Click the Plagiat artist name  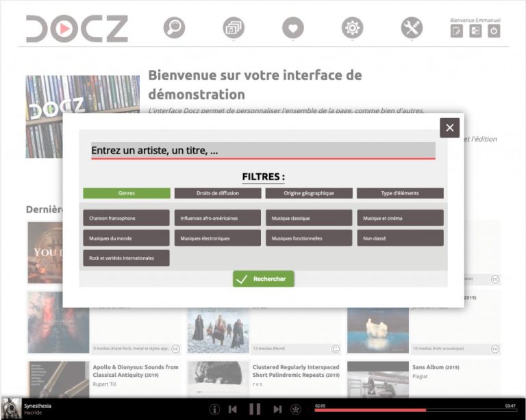(x=420, y=376)
